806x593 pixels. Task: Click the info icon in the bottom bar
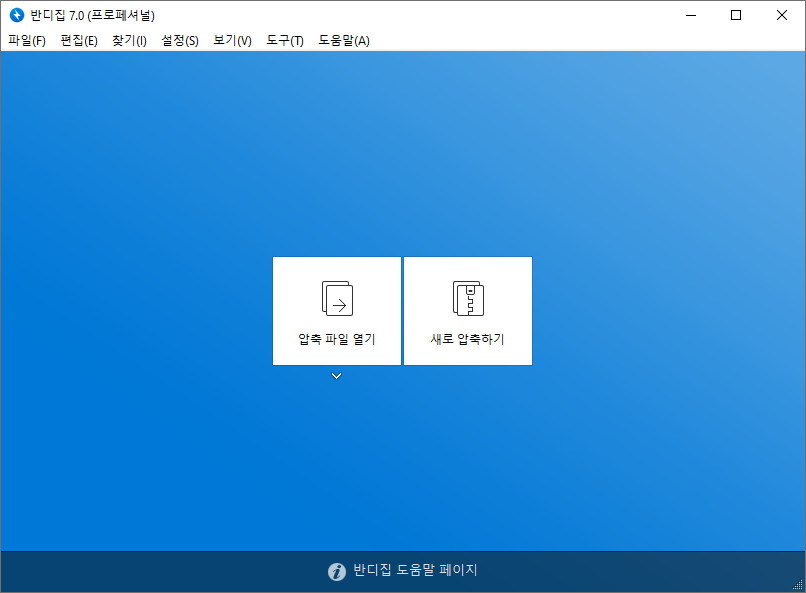click(337, 571)
